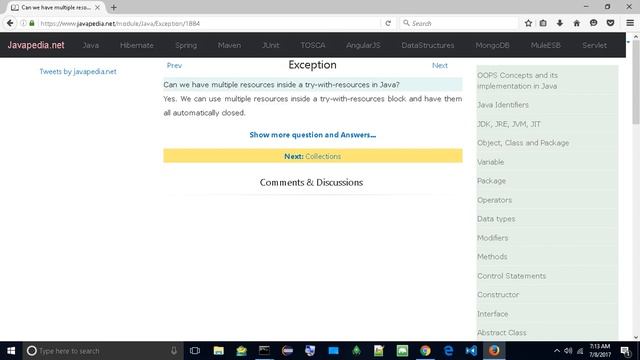This screenshot has width=640, height=360.
Task: Open the Spring menu item
Action: coord(186,45)
